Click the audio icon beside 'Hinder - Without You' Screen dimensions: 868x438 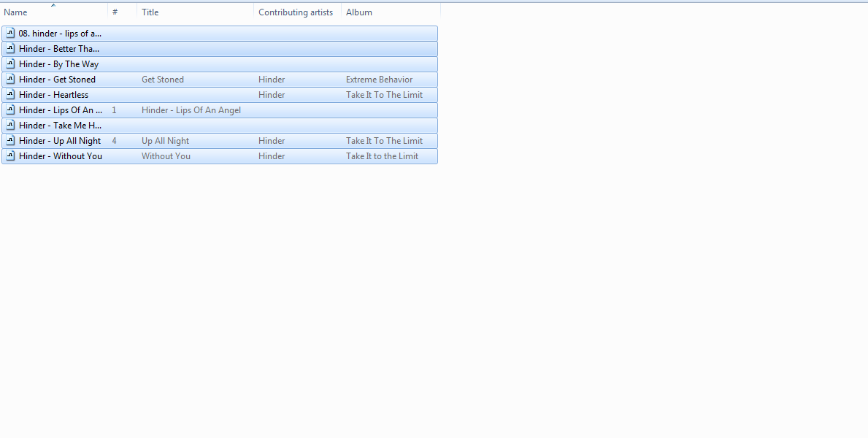click(x=10, y=156)
